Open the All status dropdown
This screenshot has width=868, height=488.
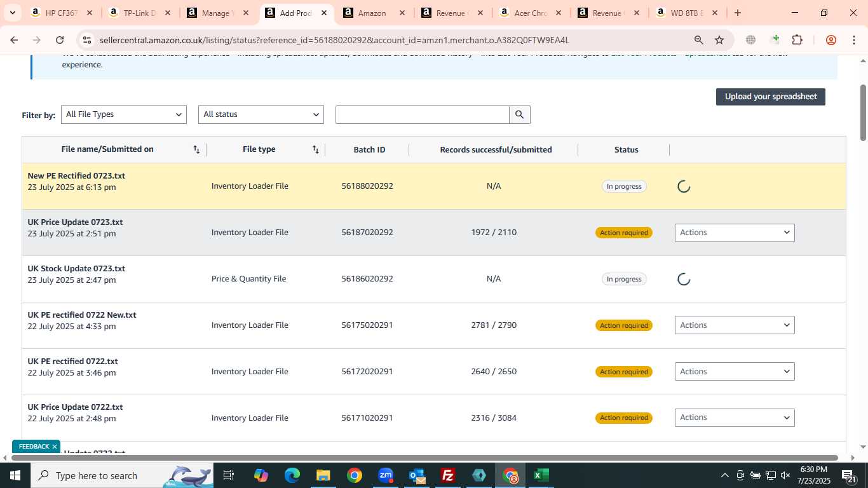click(261, 114)
